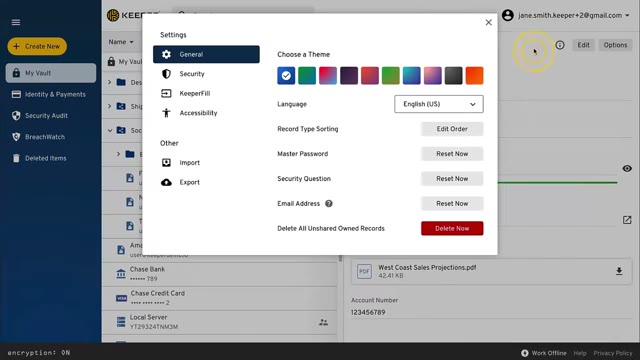640x360 pixels.
Task: Choose the orange theme swatch
Action: pyautogui.click(x=474, y=76)
